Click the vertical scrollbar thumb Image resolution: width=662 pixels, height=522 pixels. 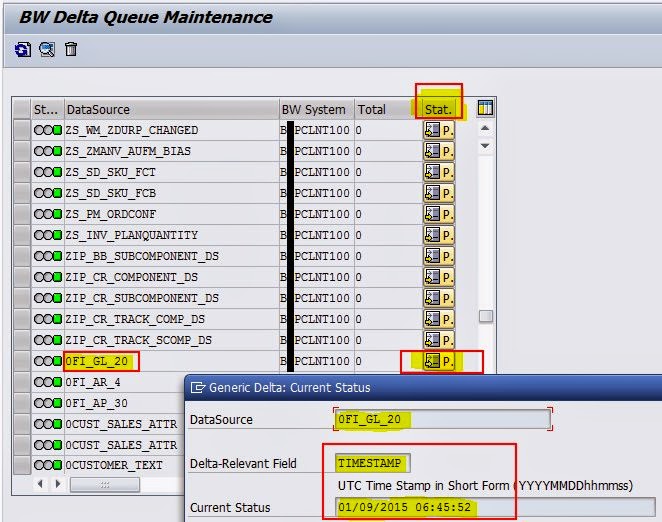486,316
